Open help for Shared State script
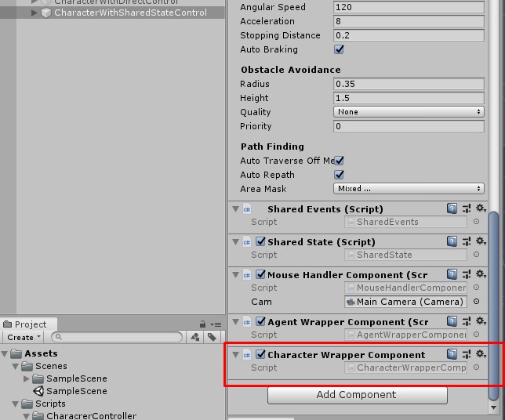The image size is (505, 420). pyautogui.click(x=452, y=241)
